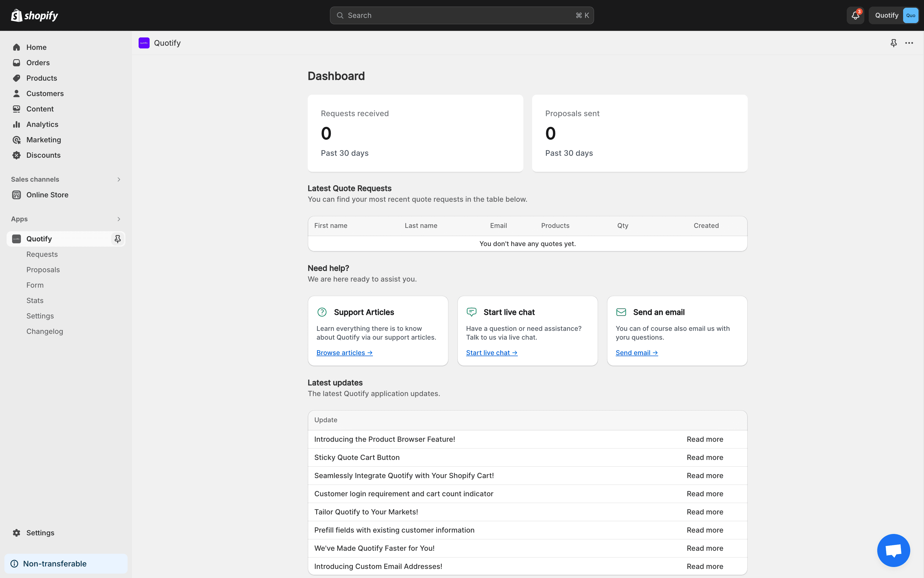The image size is (924, 578).
Task: Click the Content icon
Action: (x=16, y=109)
